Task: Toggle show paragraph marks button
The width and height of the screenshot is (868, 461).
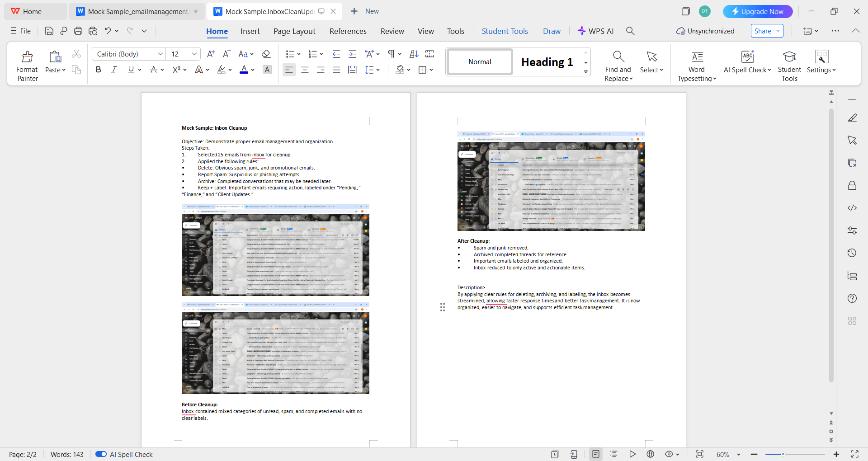Action: 391,54
